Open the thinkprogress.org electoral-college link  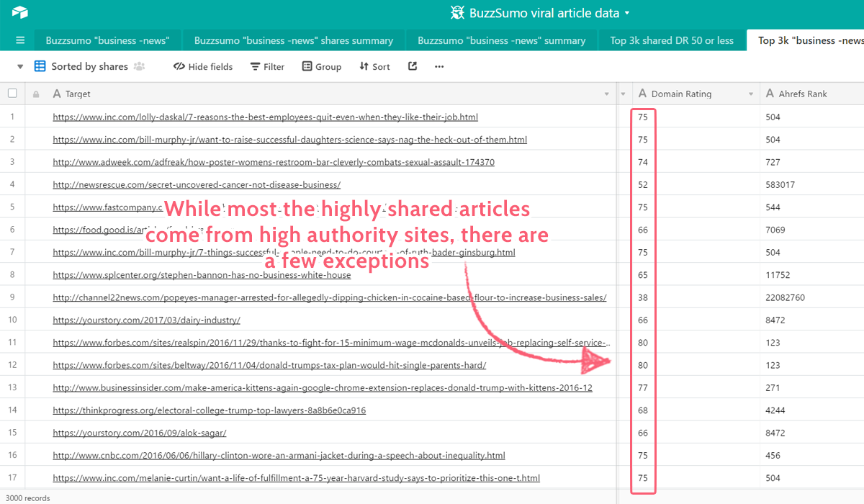pyautogui.click(x=209, y=410)
